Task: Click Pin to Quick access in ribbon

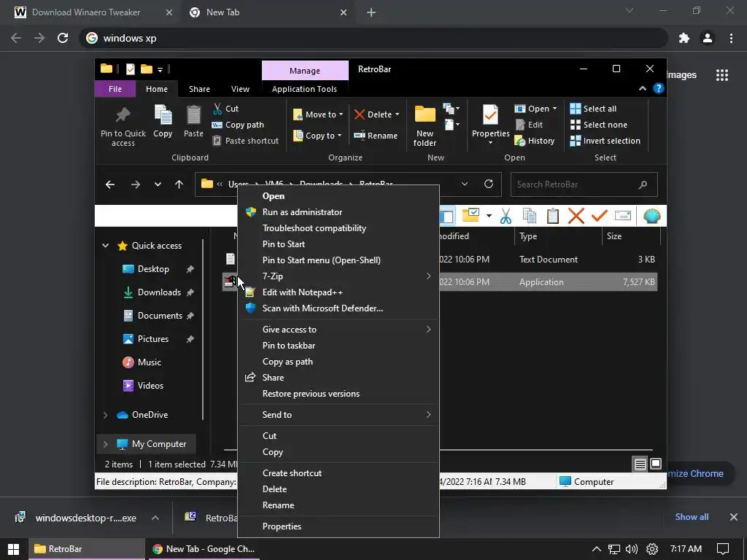Action: point(123,126)
